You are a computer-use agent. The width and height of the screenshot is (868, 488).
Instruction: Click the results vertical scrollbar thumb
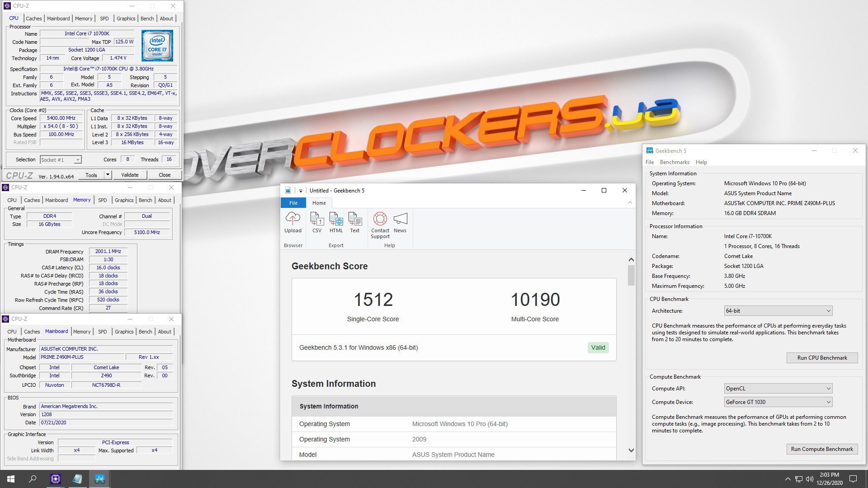[631, 275]
